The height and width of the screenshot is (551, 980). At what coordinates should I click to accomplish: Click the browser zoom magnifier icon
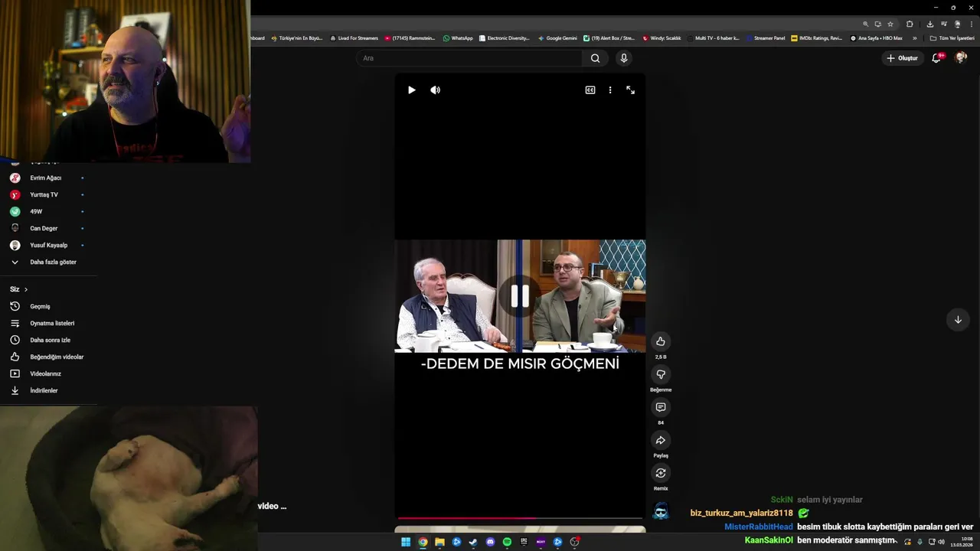click(x=866, y=24)
